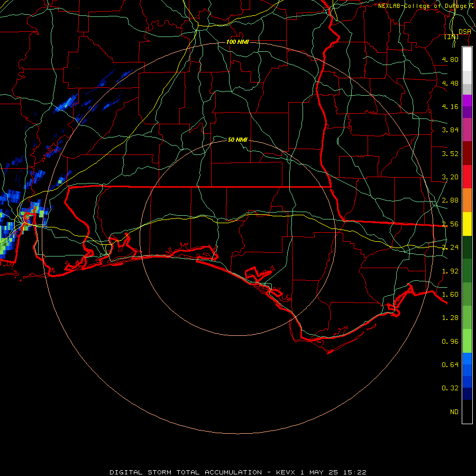Image resolution: width=476 pixels, height=476 pixels.
Task: Click the 100 NMI range ring label
Action: point(237,42)
